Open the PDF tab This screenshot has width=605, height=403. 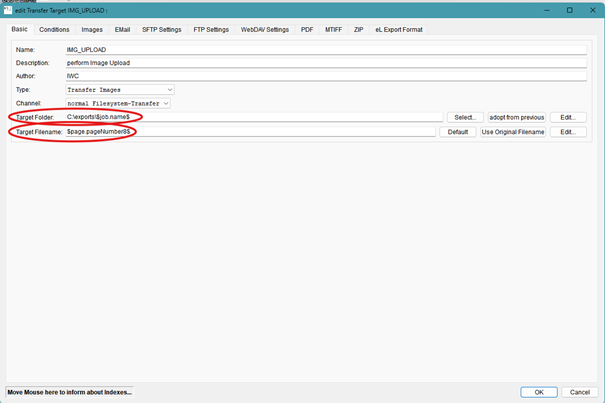[x=307, y=30]
